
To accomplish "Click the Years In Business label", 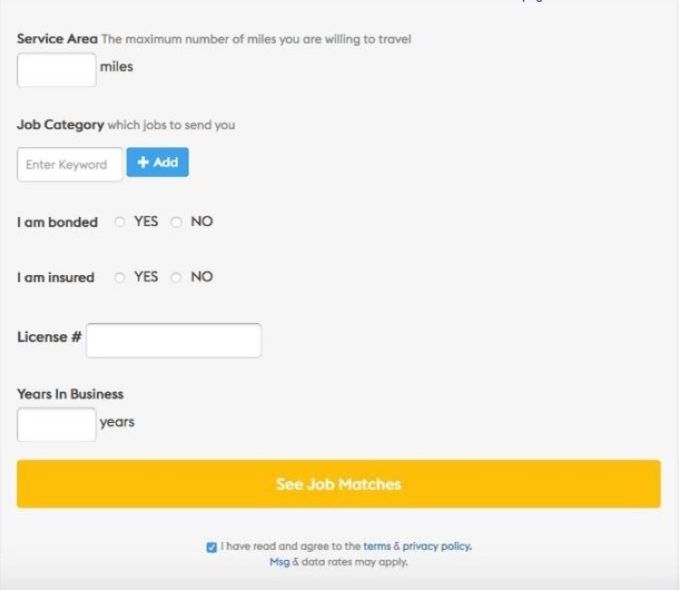I will pos(70,394).
